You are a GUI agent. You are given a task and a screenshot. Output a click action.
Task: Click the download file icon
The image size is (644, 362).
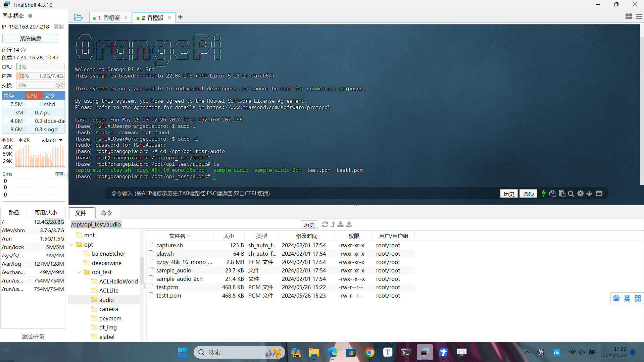pos(341,224)
